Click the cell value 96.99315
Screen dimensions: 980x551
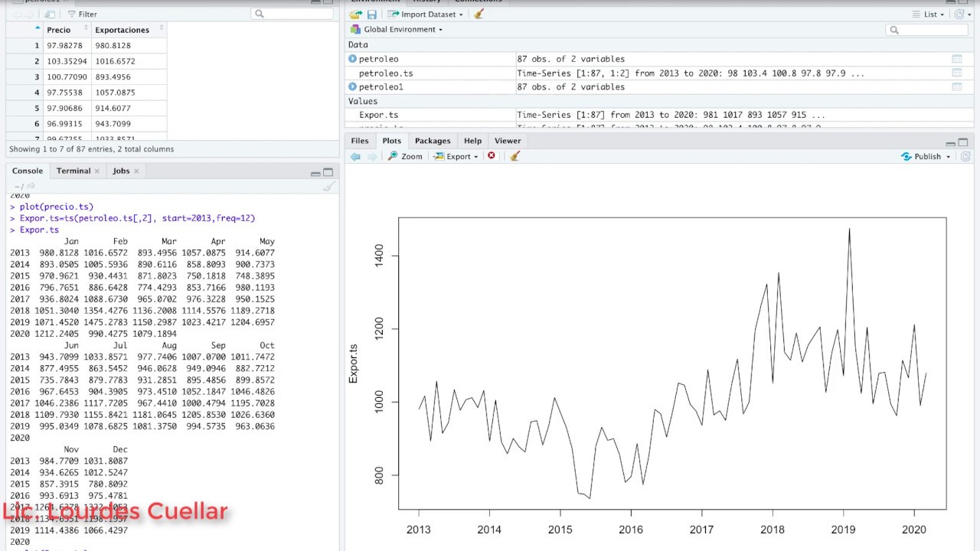[67, 124]
